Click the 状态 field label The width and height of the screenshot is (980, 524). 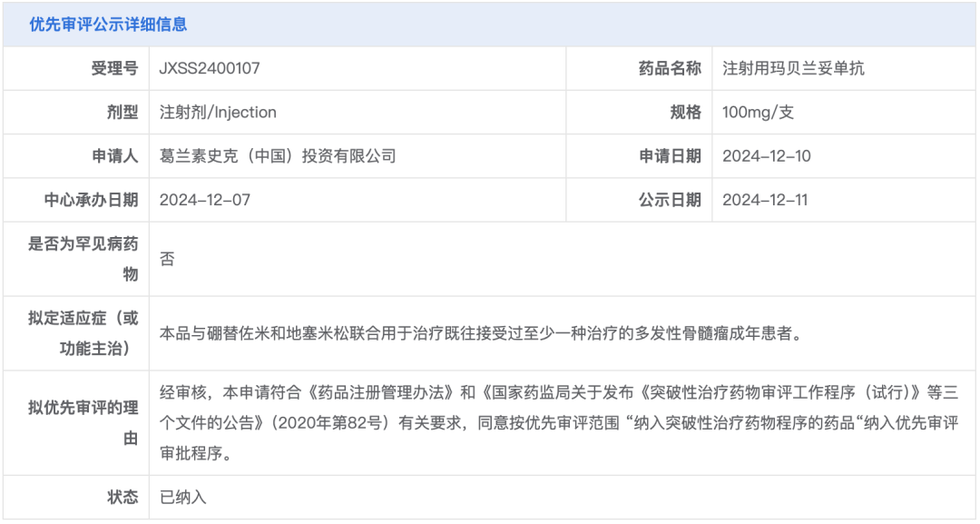click(122, 497)
